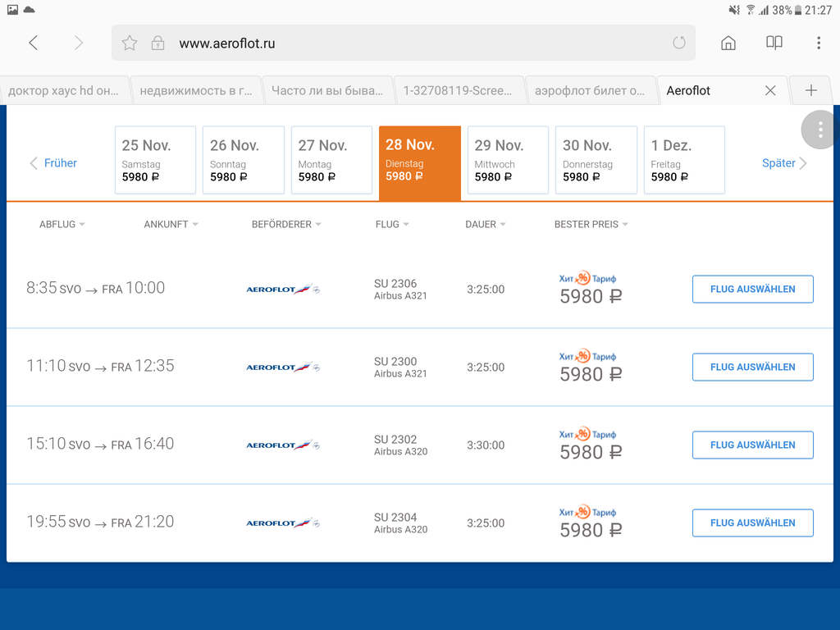Switch to the 'недвижимость в г...' tab
The image size is (840, 630).
click(x=196, y=90)
